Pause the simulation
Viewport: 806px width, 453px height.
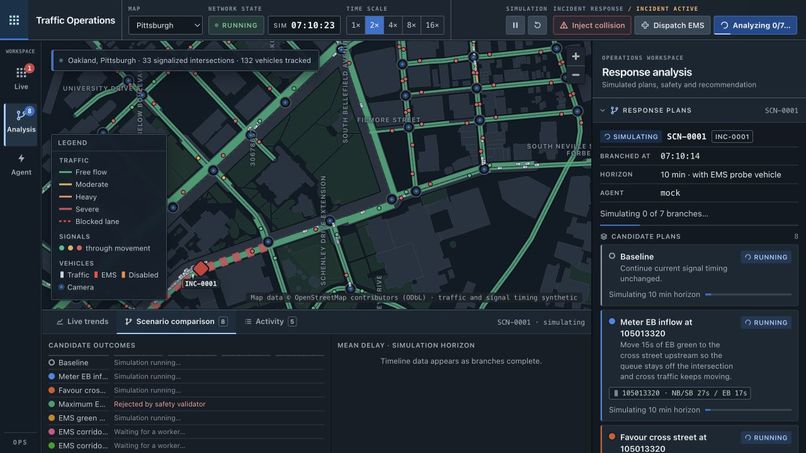click(515, 25)
